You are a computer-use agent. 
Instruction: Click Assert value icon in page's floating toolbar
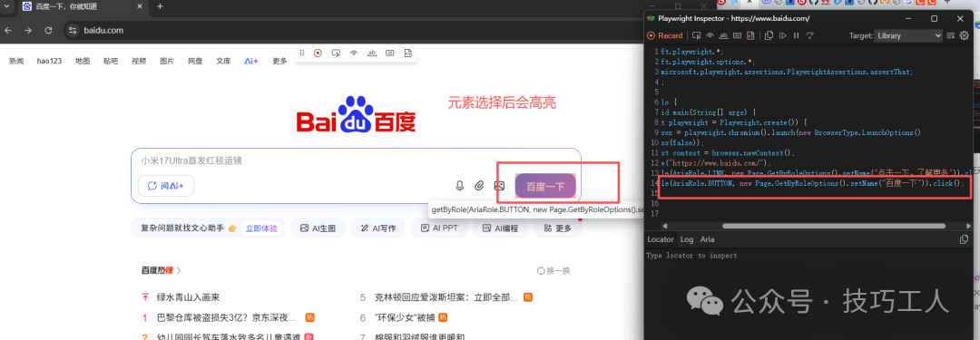coord(390,53)
